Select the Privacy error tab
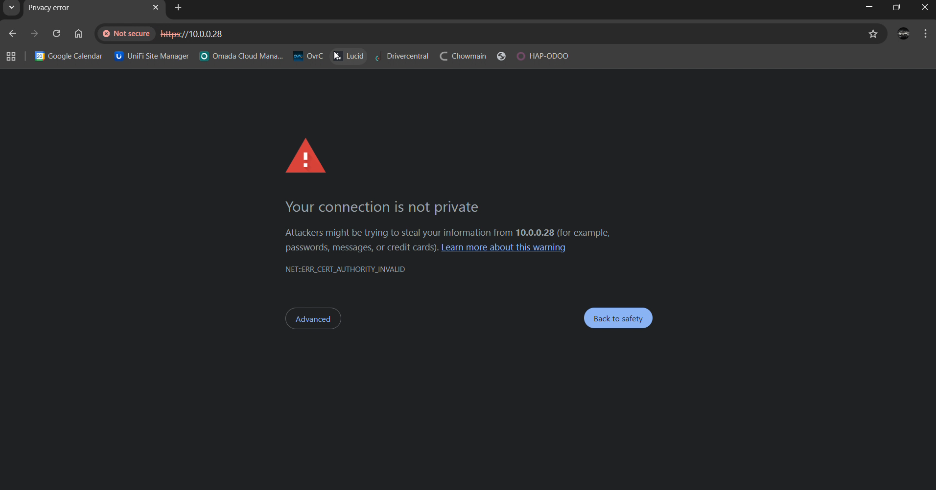Viewport: 936px width, 490px height. [x=80, y=8]
